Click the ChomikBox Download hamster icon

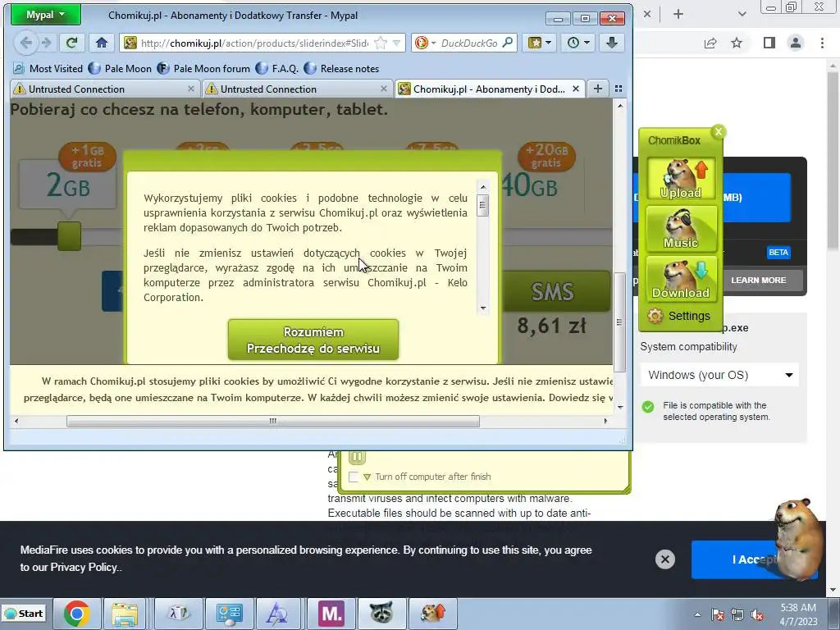point(682,279)
